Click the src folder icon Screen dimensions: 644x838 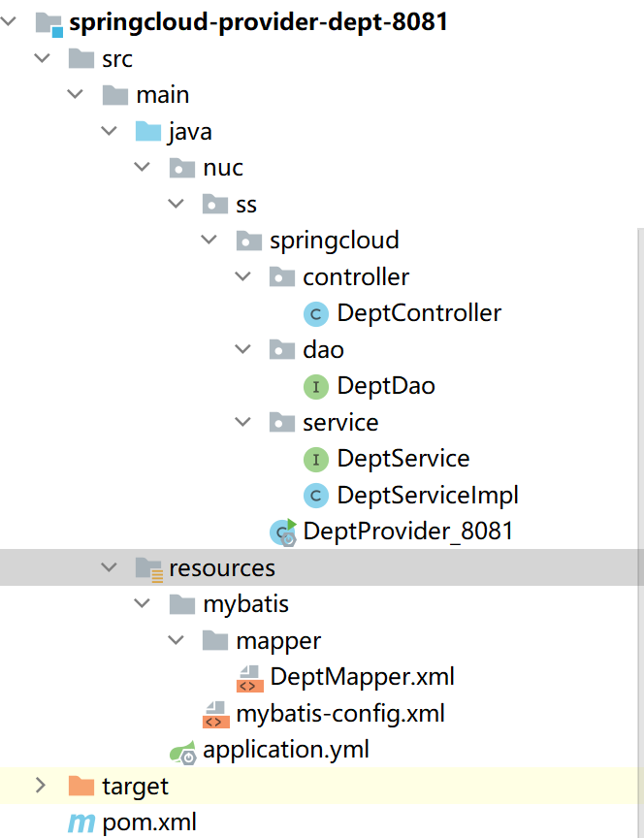81,58
